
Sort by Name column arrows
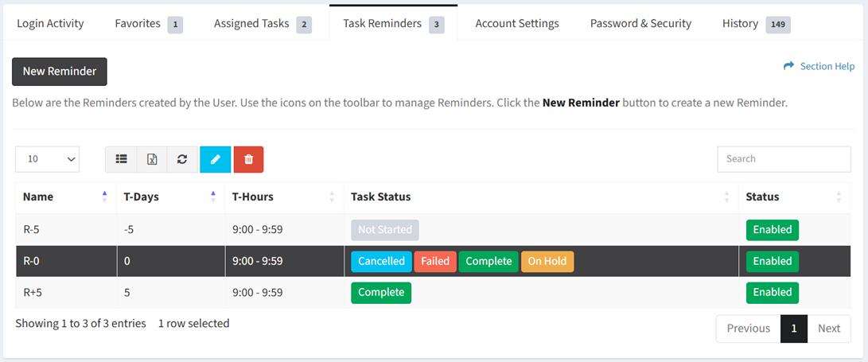[x=105, y=197]
